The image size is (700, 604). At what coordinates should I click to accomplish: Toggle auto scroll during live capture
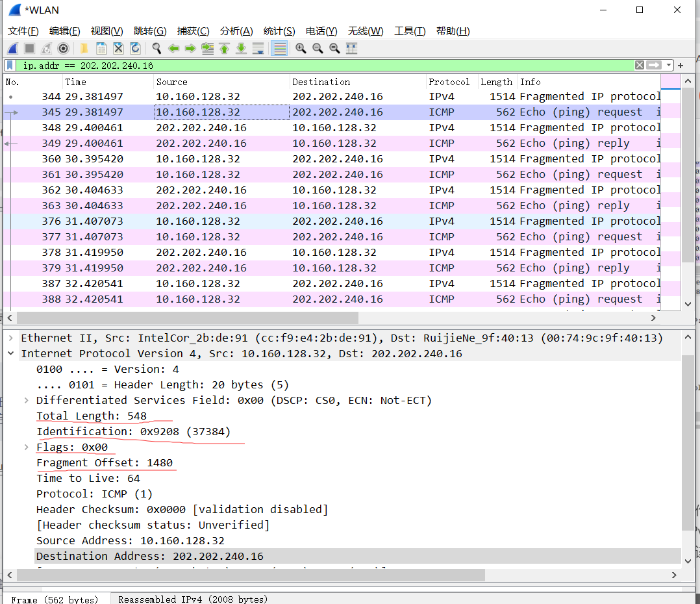tap(258, 48)
